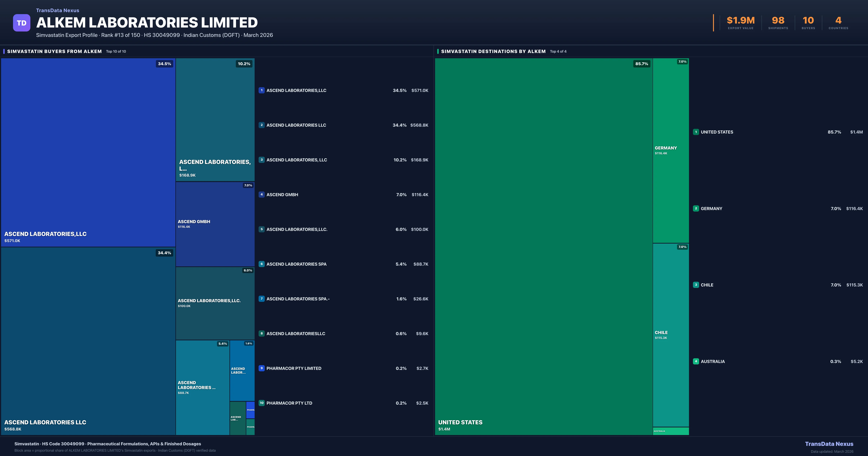Switch to SIMVASTATIN BUYERS FROM ALKEM section

point(55,51)
